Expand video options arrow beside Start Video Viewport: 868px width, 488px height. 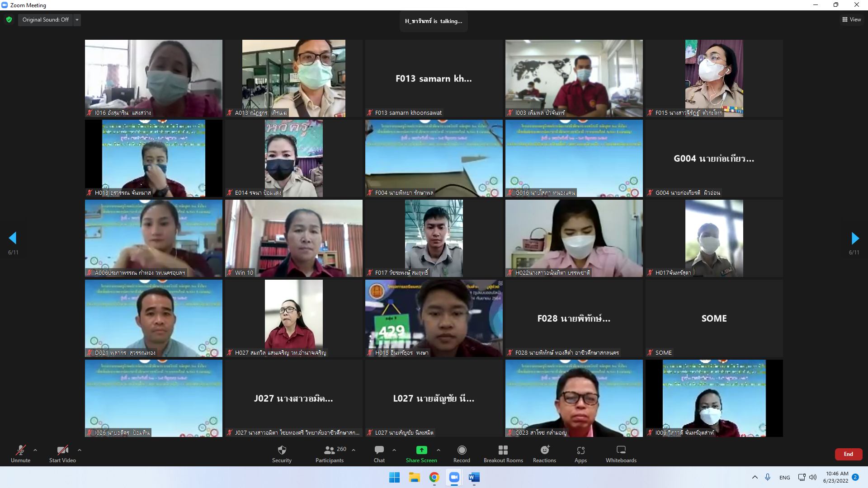[80, 450]
